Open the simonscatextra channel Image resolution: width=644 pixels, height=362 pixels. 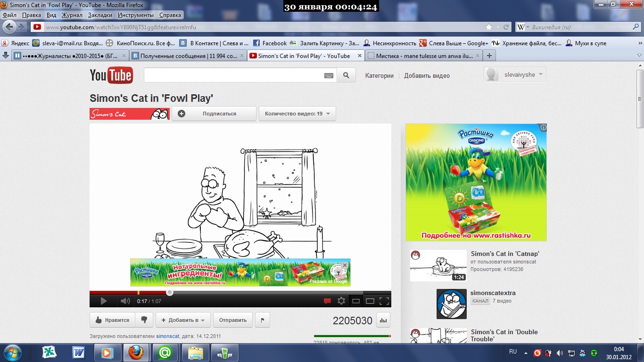(x=494, y=293)
